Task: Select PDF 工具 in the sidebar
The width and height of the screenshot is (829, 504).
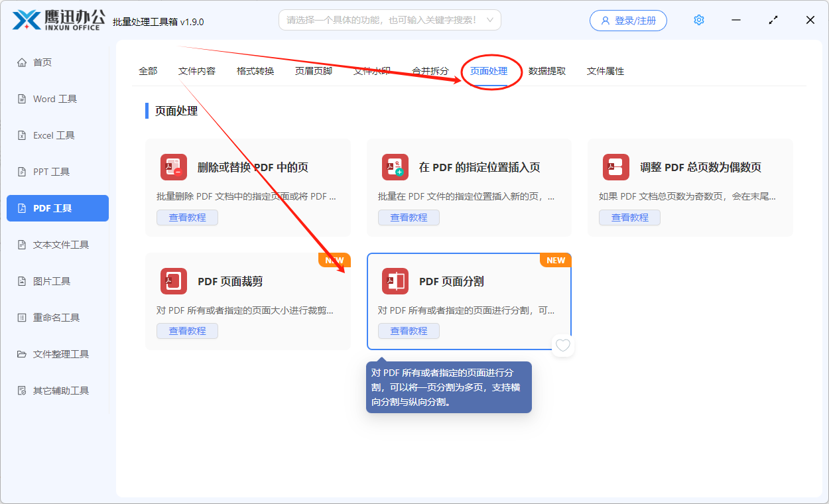Action: (x=58, y=208)
